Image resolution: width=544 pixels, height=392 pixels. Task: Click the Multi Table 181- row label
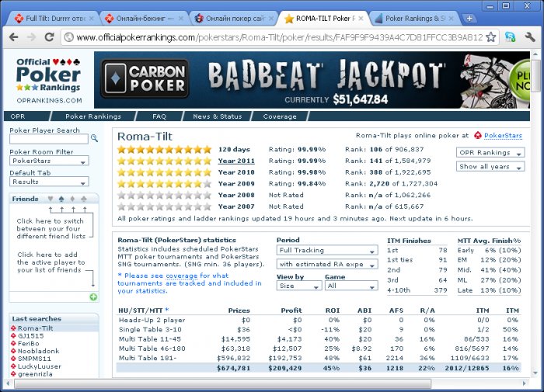point(148,358)
